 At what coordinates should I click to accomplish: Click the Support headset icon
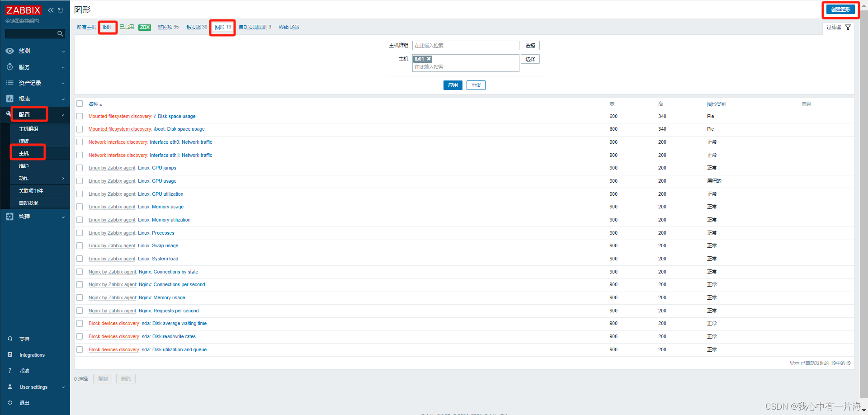tap(10, 339)
